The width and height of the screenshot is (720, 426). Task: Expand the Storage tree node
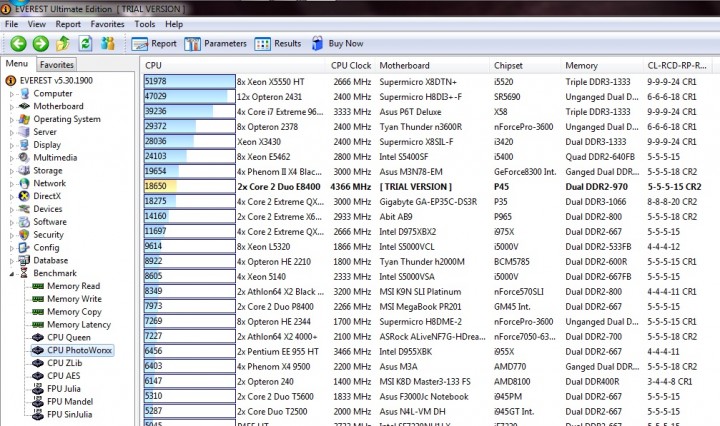click(12, 171)
